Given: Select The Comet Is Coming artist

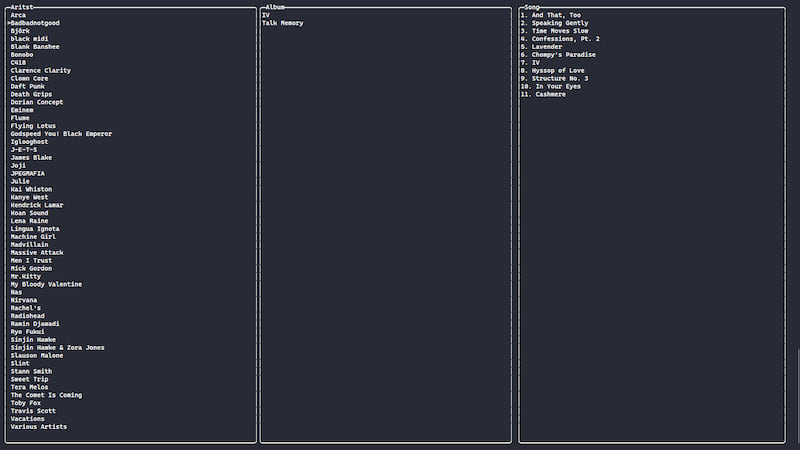Looking at the screenshot, I should pos(46,395).
